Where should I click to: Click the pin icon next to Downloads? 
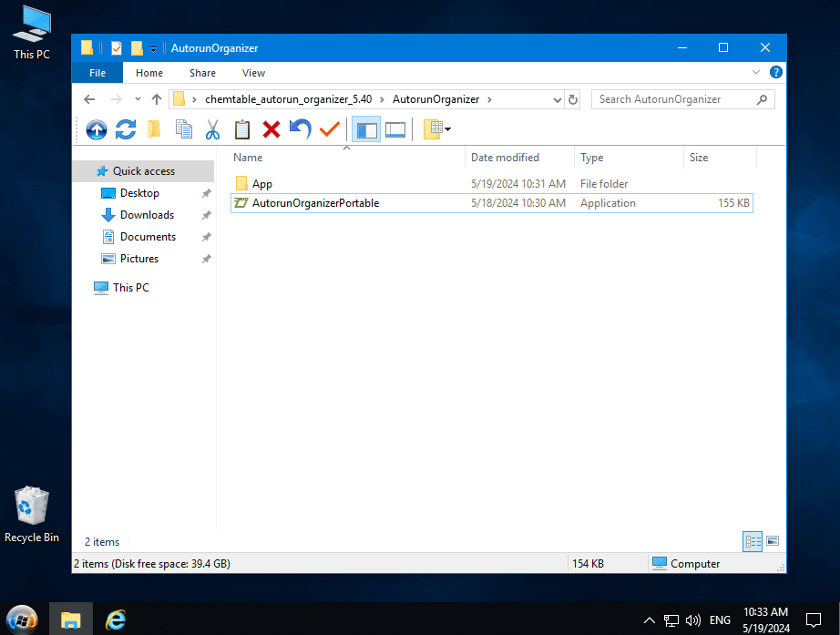tap(206, 215)
